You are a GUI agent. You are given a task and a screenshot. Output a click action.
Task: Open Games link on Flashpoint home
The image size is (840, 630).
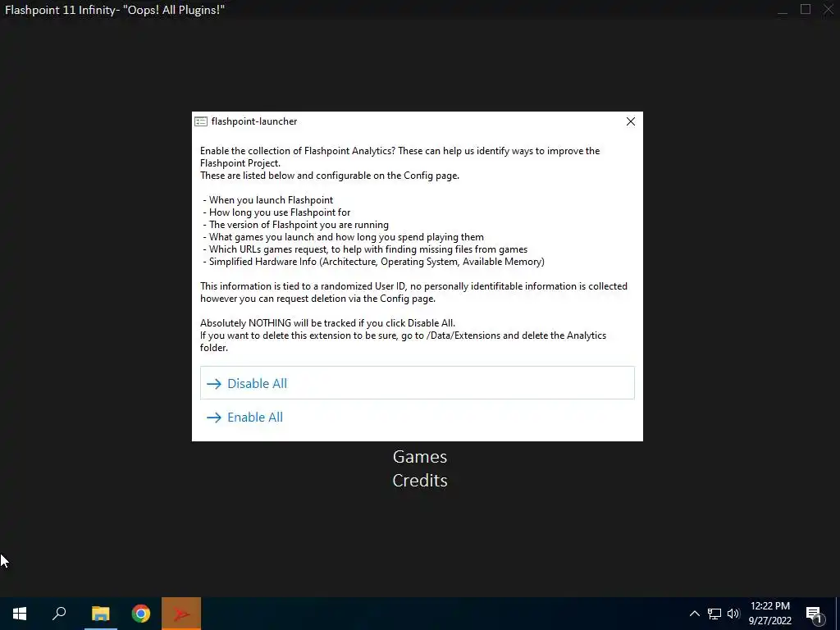(420, 456)
